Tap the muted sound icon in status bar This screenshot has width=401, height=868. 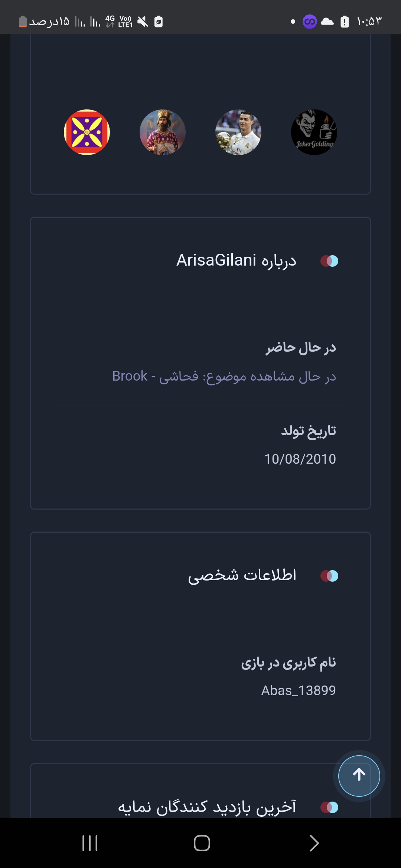click(143, 22)
